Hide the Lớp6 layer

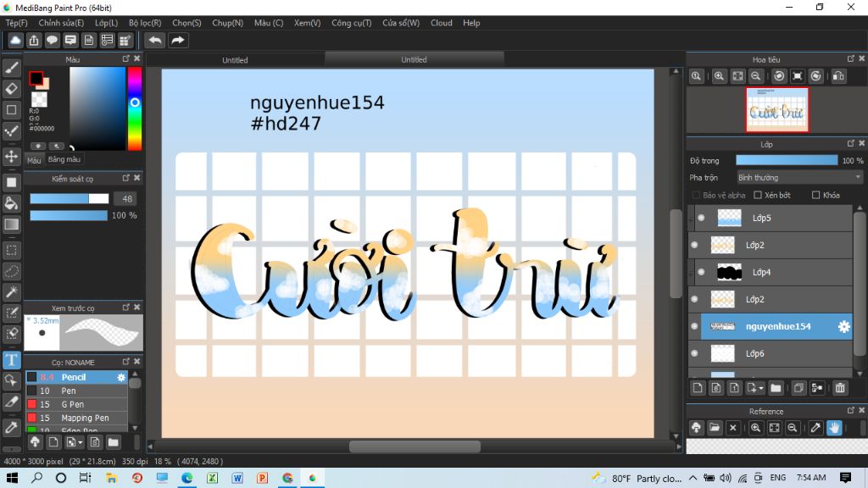(x=695, y=353)
